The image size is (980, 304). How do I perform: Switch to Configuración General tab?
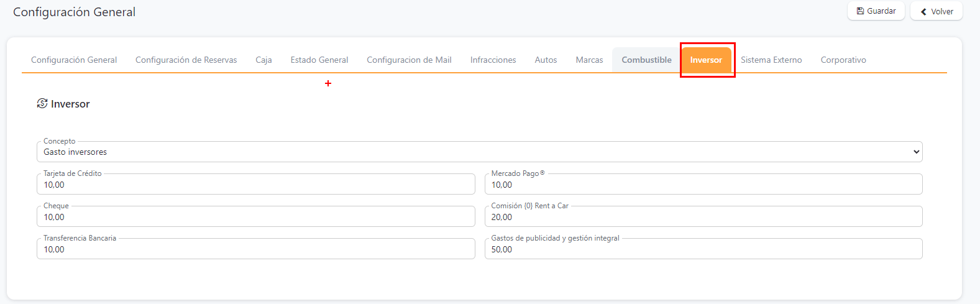[74, 60]
